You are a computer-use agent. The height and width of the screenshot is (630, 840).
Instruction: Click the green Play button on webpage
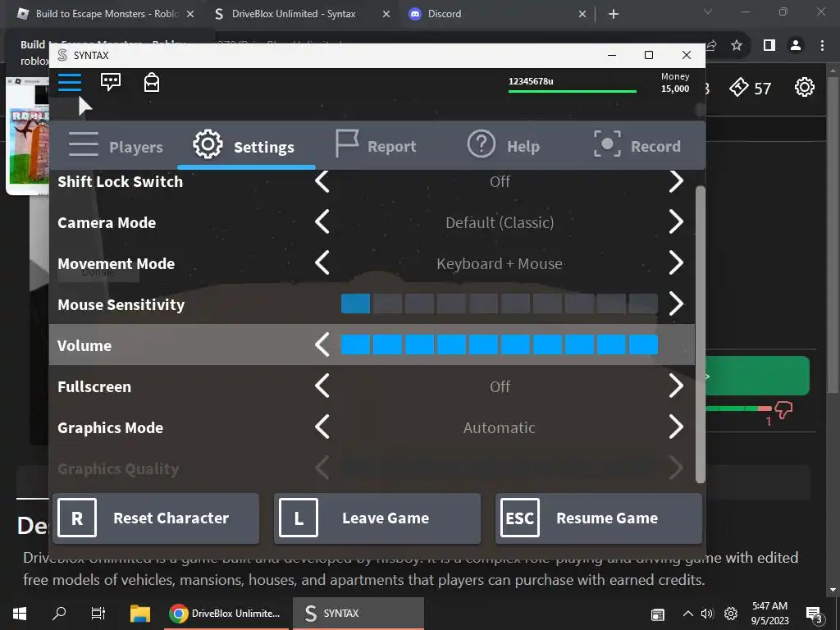757,376
